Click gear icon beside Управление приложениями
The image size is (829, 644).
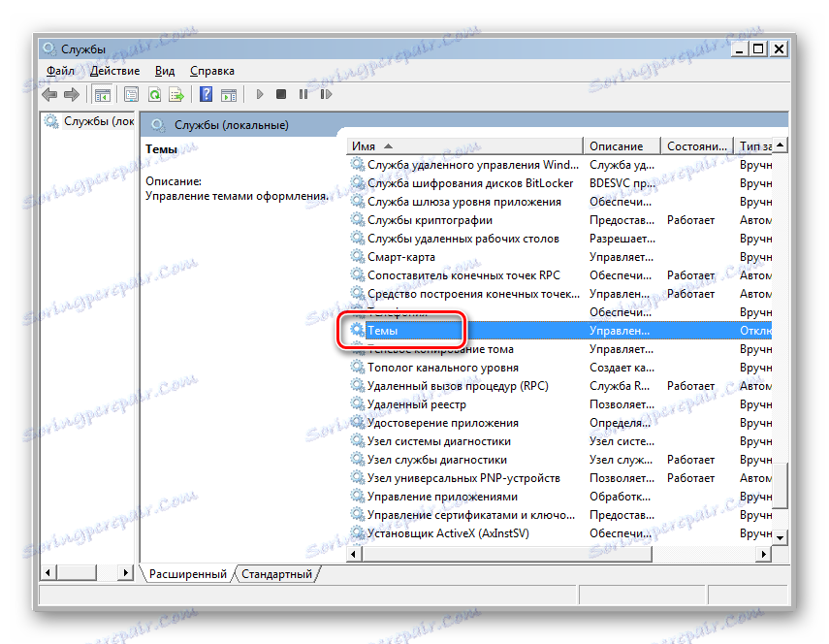pyautogui.click(x=358, y=496)
